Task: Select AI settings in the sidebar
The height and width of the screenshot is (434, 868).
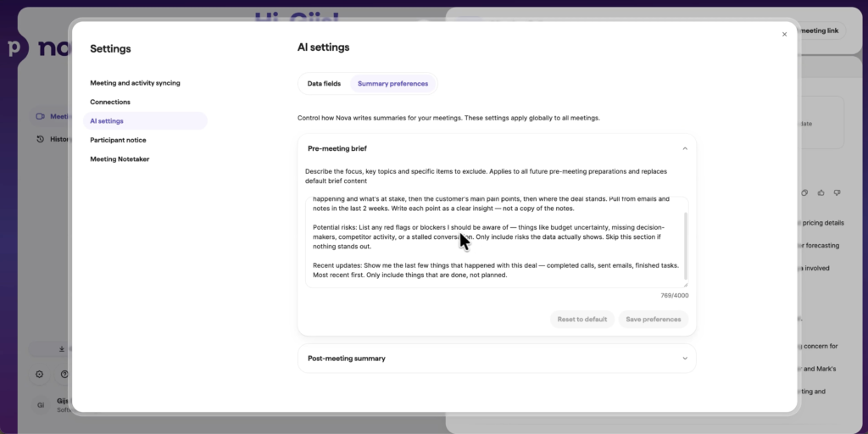Action: point(145,120)
